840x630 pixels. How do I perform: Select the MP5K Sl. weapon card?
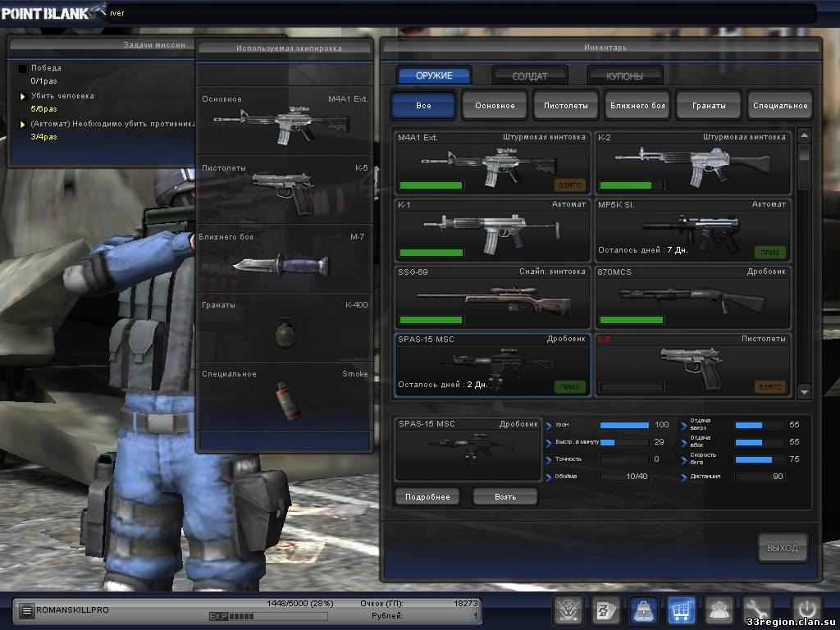point(692,231)
